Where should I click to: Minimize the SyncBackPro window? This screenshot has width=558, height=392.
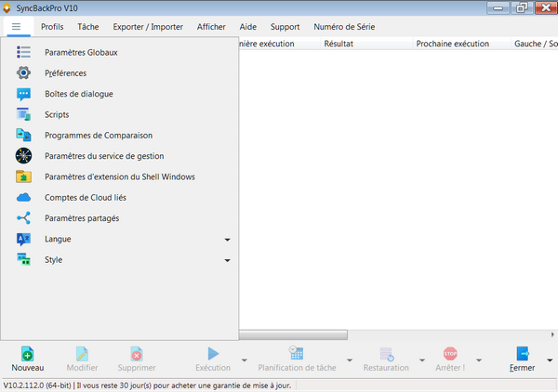pos(498,7)
